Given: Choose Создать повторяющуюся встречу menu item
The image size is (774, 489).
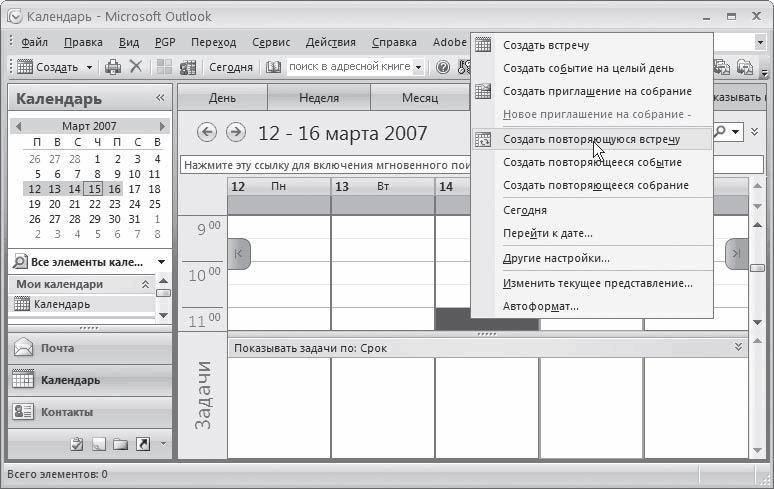Looking at the screenshot, I should point(592,139).
